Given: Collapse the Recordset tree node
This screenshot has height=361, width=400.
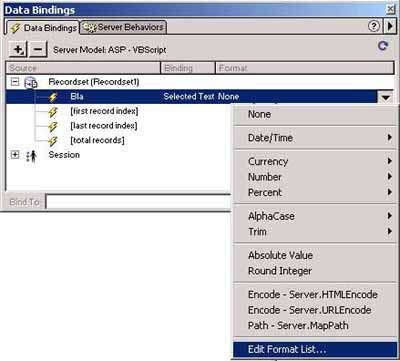Looking at the screenshot, I should (x=15, y=82).
